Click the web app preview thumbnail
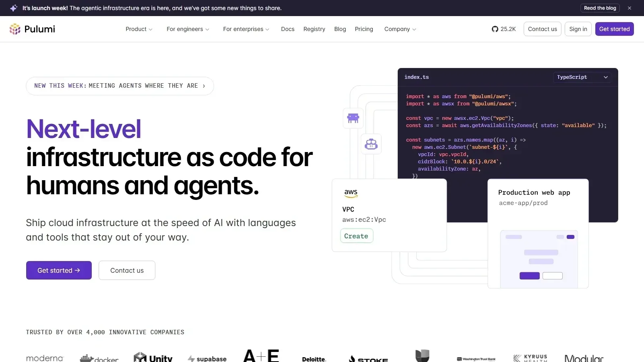 pyautogui.click(x=539, y=259)
